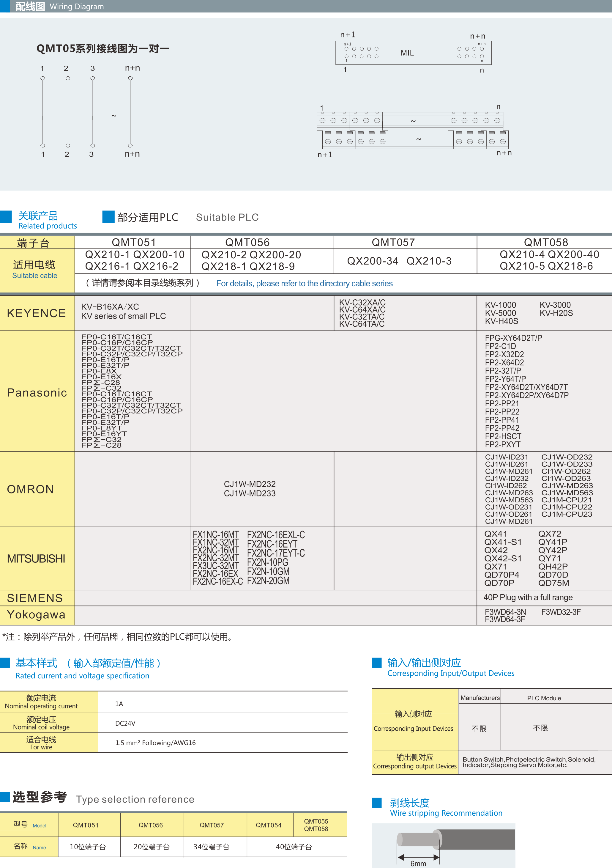Screen dimensions: 612x868
Task: Click the blue square beside 'Related products'
Action: (x=6, y=217)
